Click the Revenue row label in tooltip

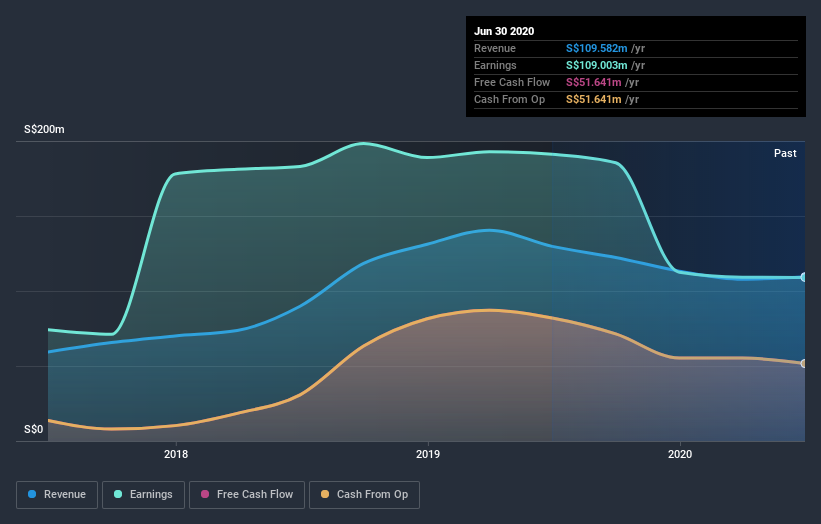[x=495, y=48]
